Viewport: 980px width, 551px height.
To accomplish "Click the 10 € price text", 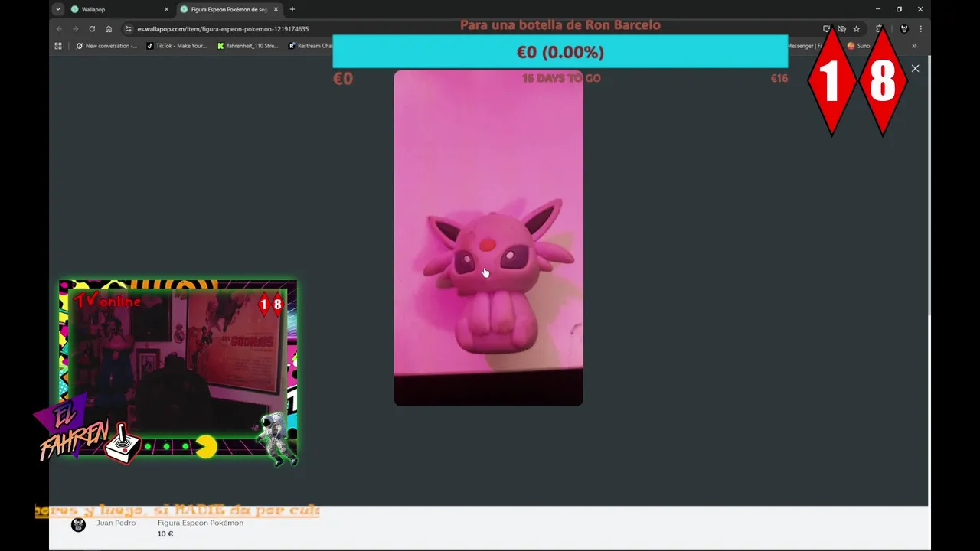I will [165, 534].
